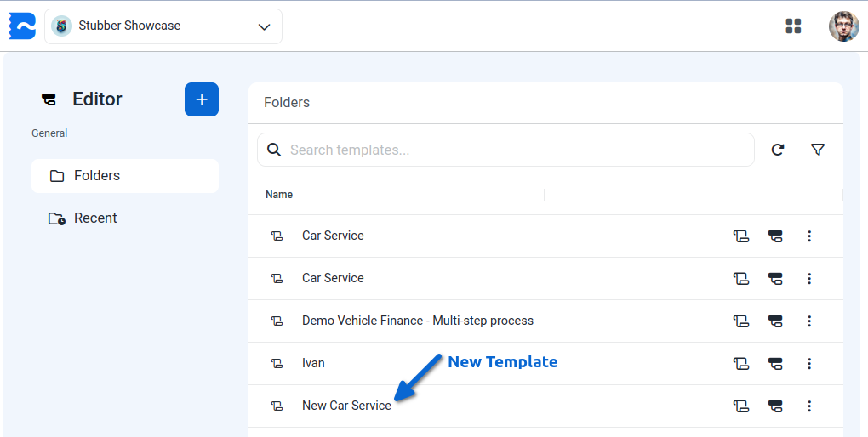The height and width of the screenshot is (437, 868).
Task: Open the apps grid menu
Action: 793,26
